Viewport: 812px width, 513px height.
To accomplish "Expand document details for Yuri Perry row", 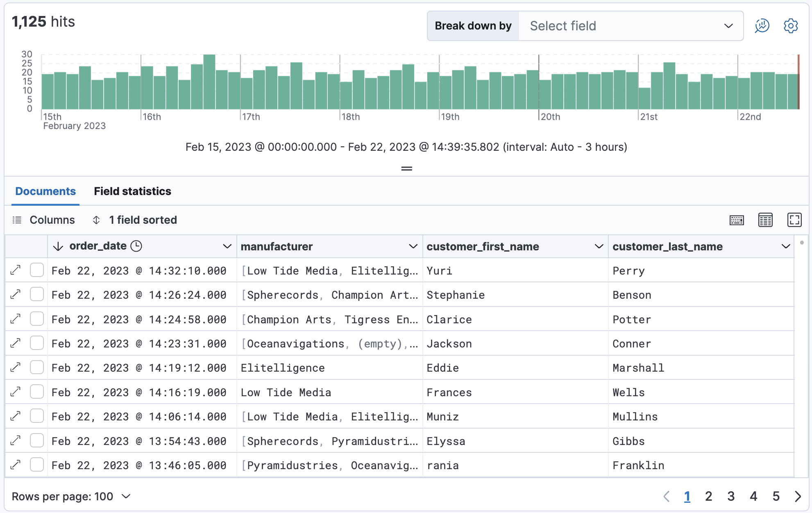I will (x=16, y=270).
